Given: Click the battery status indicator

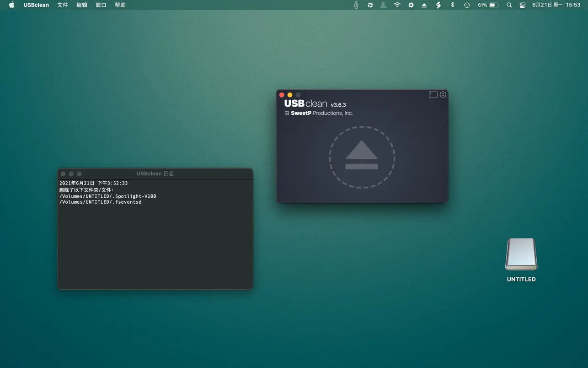Looking at the screenshot, I should (488, 5).
